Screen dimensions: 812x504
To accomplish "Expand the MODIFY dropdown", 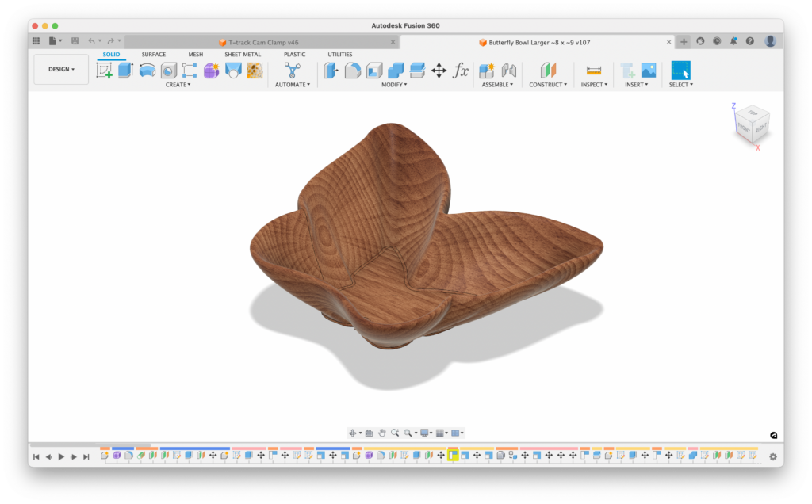I will coord(394,84).
